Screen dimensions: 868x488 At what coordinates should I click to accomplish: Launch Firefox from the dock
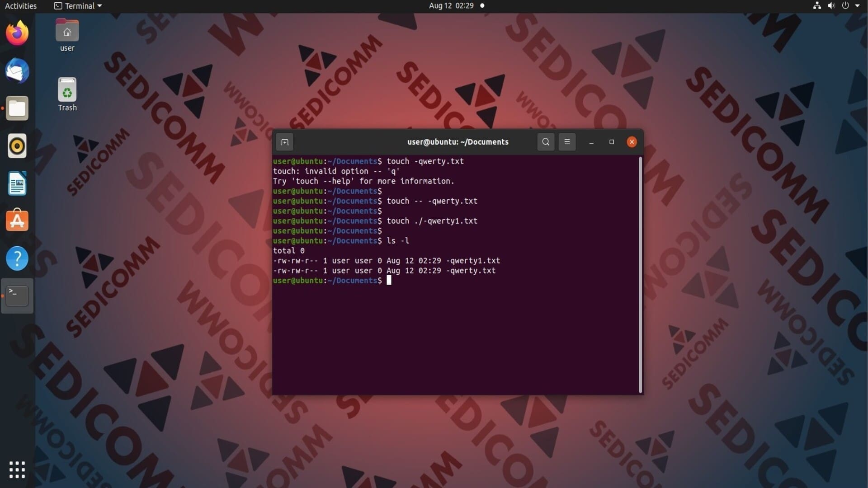coord(17,33)
